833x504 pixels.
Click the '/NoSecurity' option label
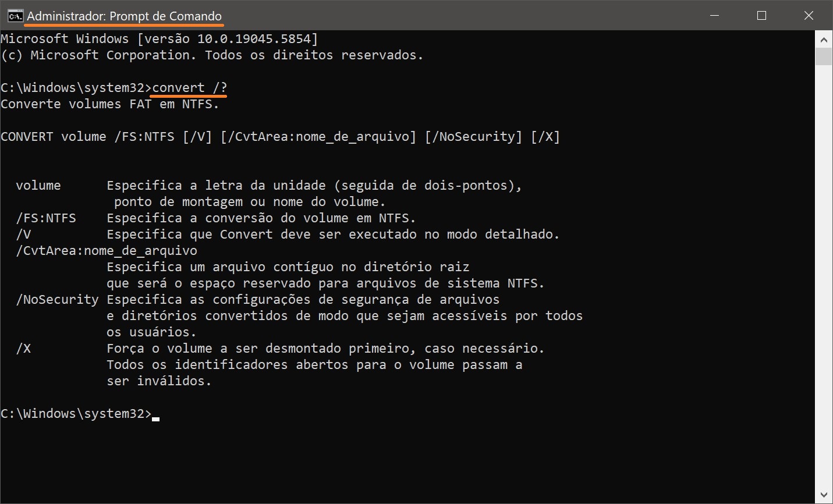click(57, 300)
